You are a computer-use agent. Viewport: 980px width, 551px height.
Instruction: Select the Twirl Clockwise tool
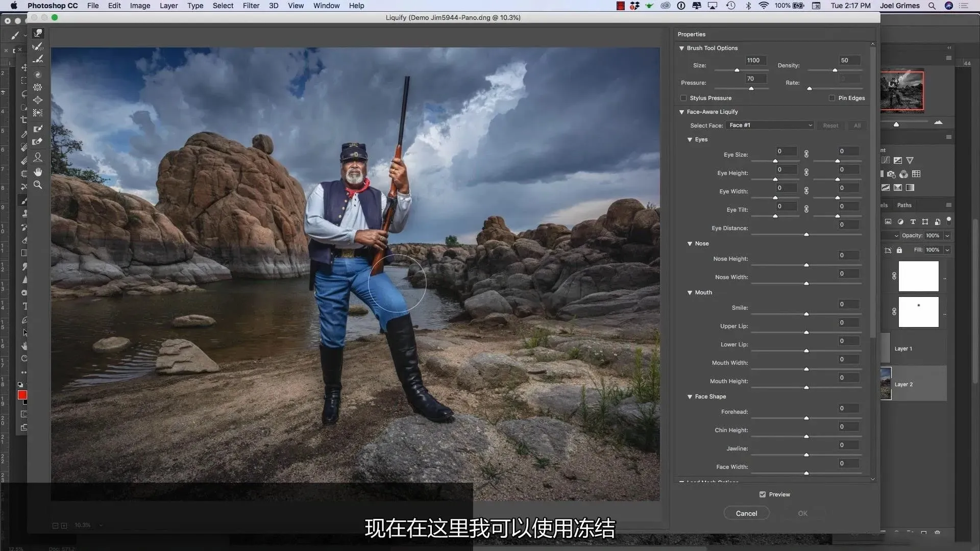click(38, 74)
